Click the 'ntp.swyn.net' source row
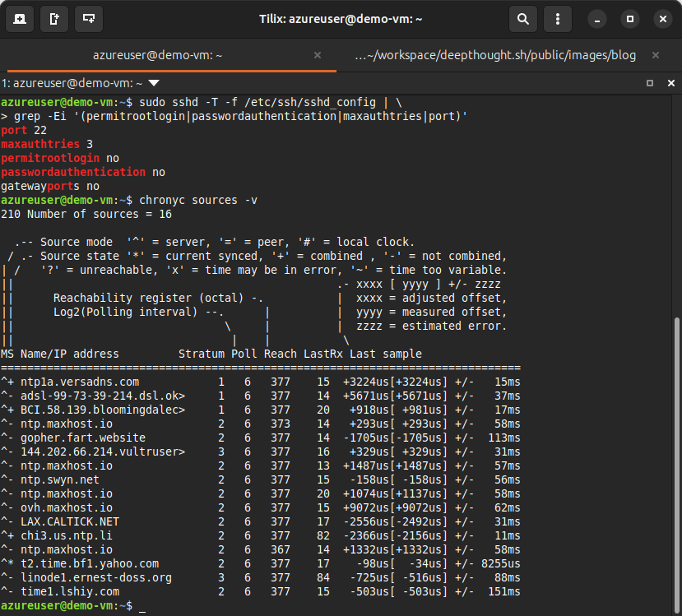Screen dimensions: 682x616 point(261,480)
